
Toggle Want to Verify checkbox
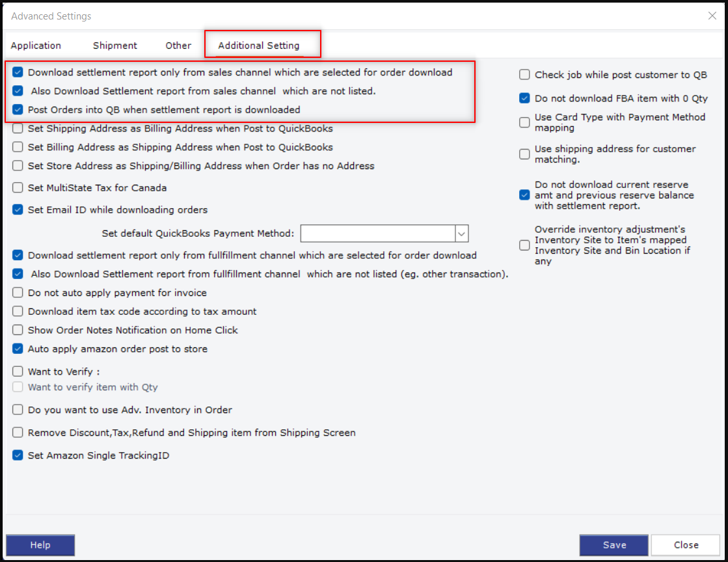tap(18, 372)
